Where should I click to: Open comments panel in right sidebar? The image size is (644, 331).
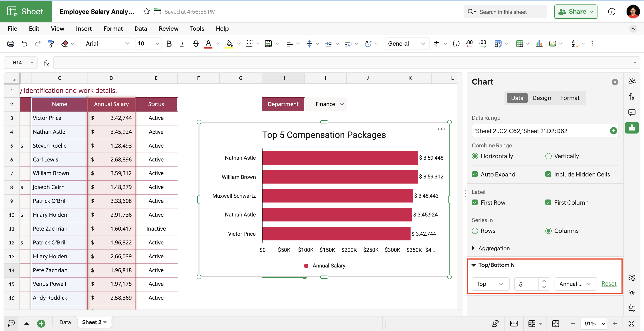632,112
